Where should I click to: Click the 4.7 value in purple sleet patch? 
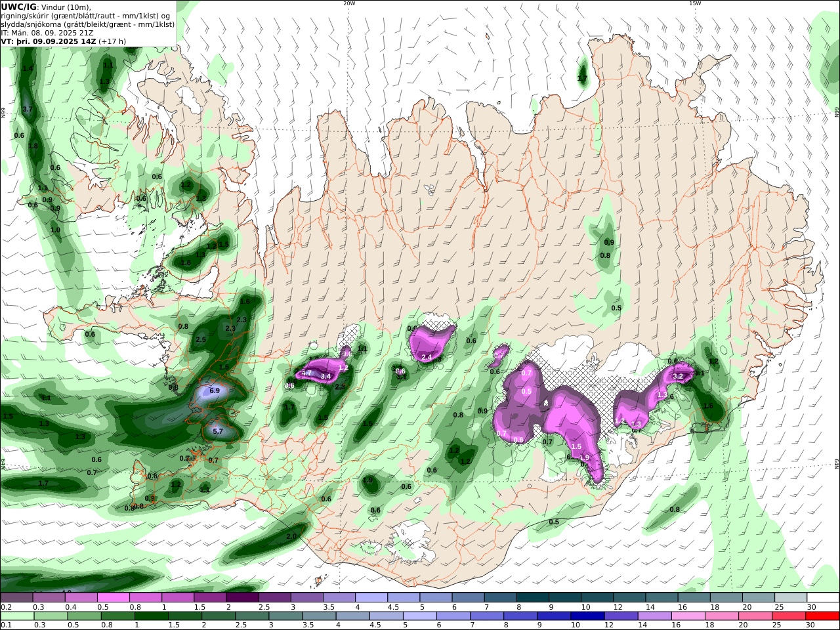306,373
